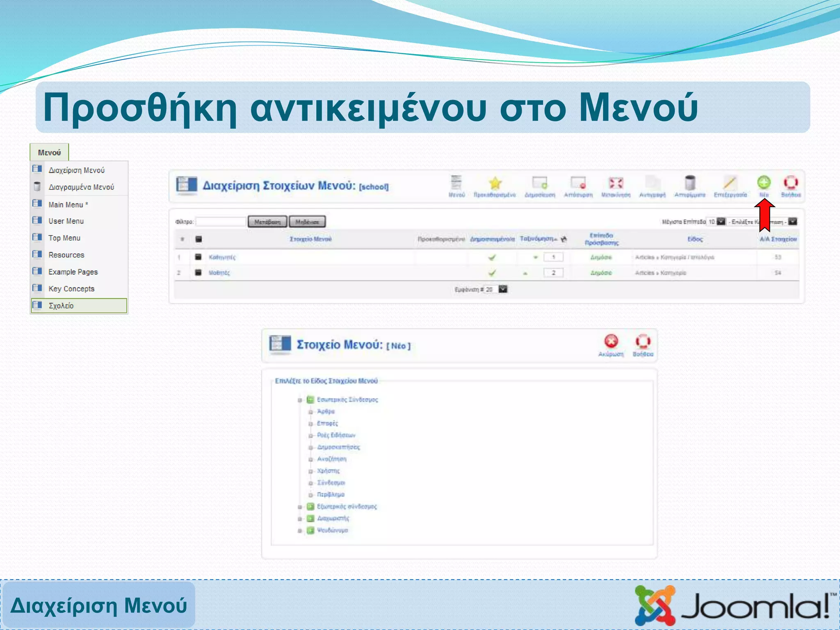
Task: Click the trash can Απορρίμματα icon
Action: (690, 183)
